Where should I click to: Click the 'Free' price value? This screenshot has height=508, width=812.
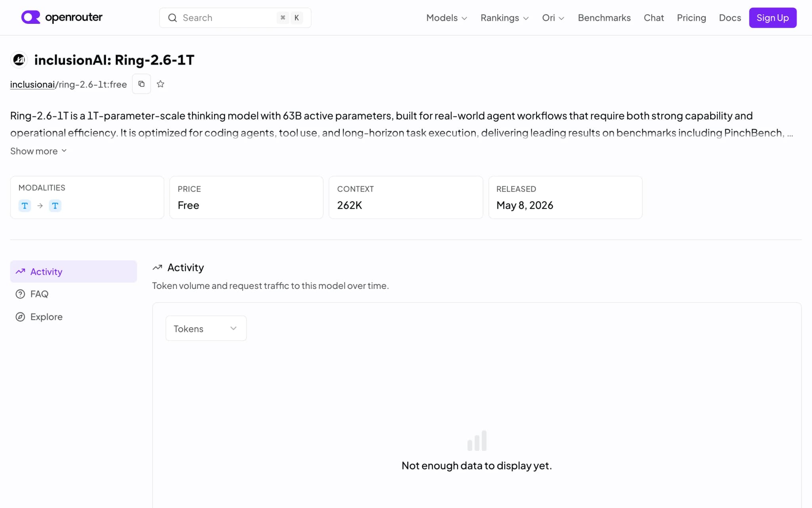pyautogui.click(x=188, y=205)
